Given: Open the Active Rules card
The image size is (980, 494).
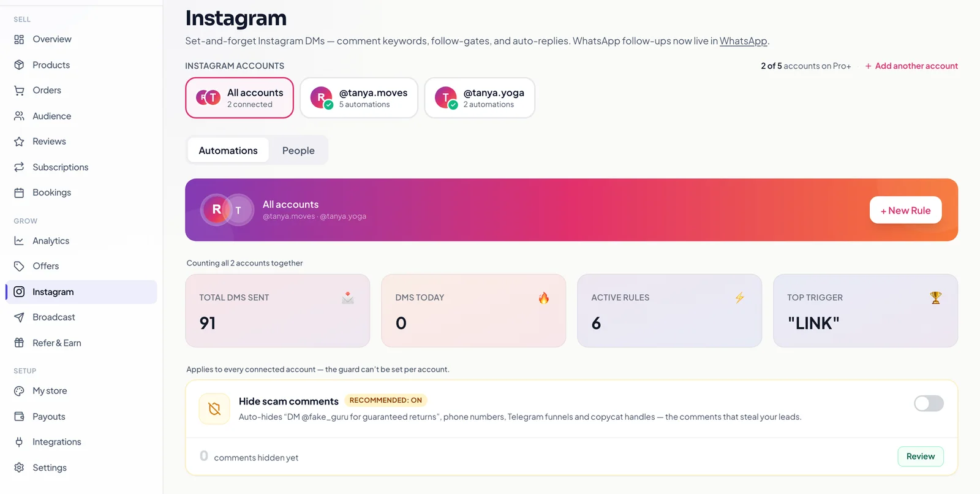Looking at the screenshot, I should click(669, 311).
